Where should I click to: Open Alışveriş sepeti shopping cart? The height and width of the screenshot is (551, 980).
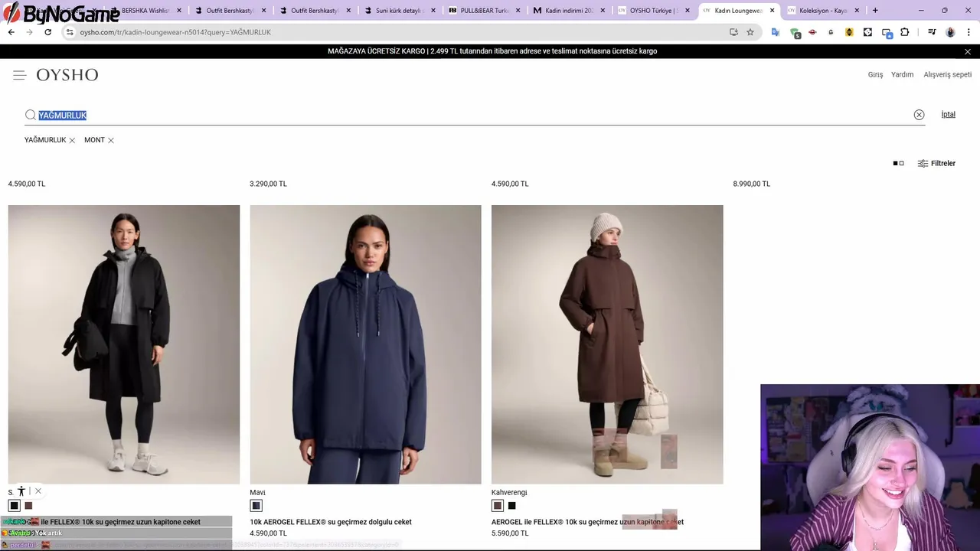pos(948,75)
